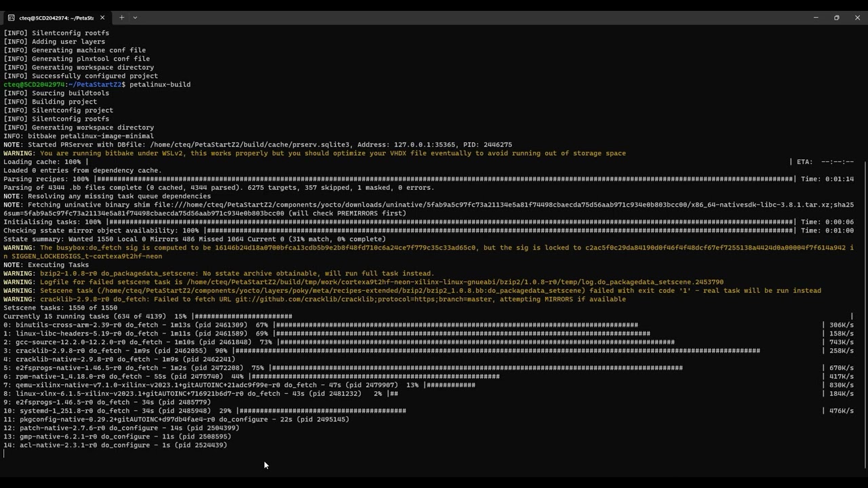Click the 'Logfile for failed setscene task' warning

click(x=363, y=282)
